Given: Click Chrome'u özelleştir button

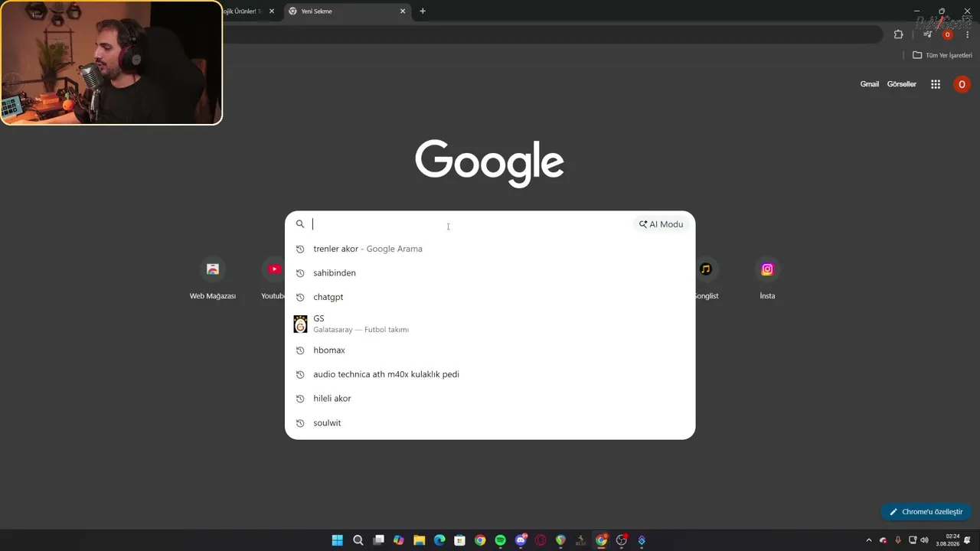Looking at the screenshot, I should tap(926, 512).
